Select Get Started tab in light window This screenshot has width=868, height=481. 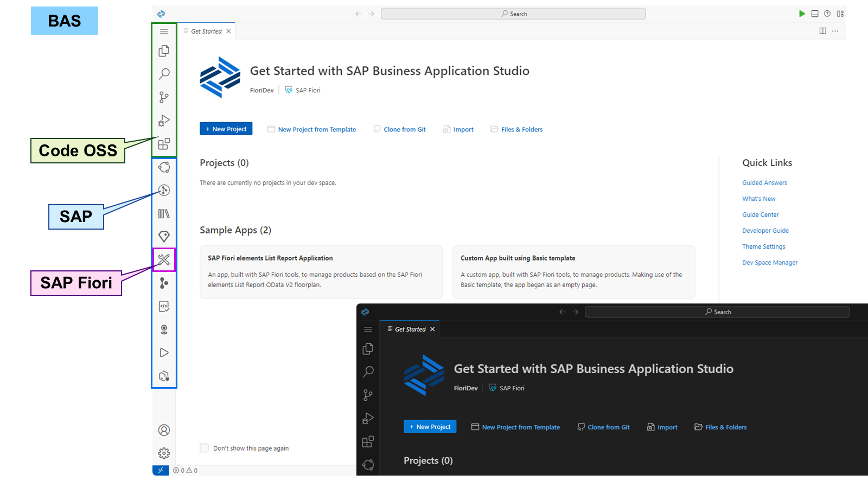(x=206, y=31)
